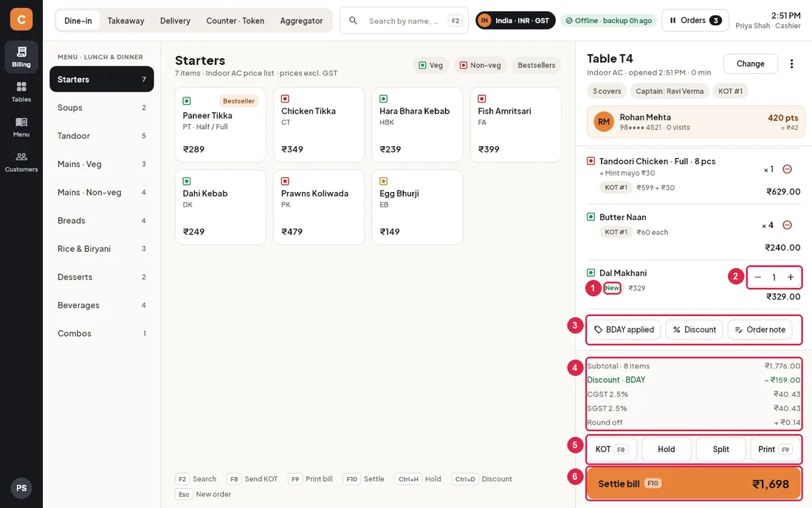Select the Dine-in tab
Screen dimensions: 812x508
pos(78,21)
